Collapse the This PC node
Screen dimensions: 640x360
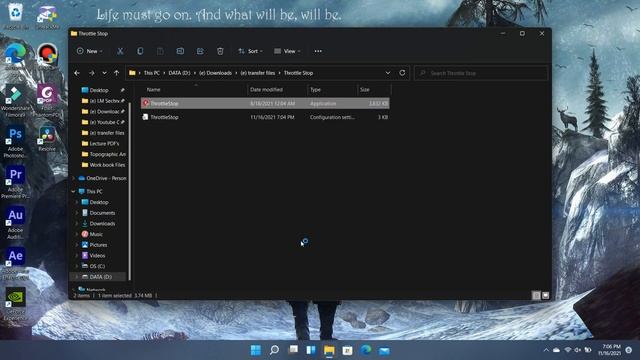click(73, 191)
